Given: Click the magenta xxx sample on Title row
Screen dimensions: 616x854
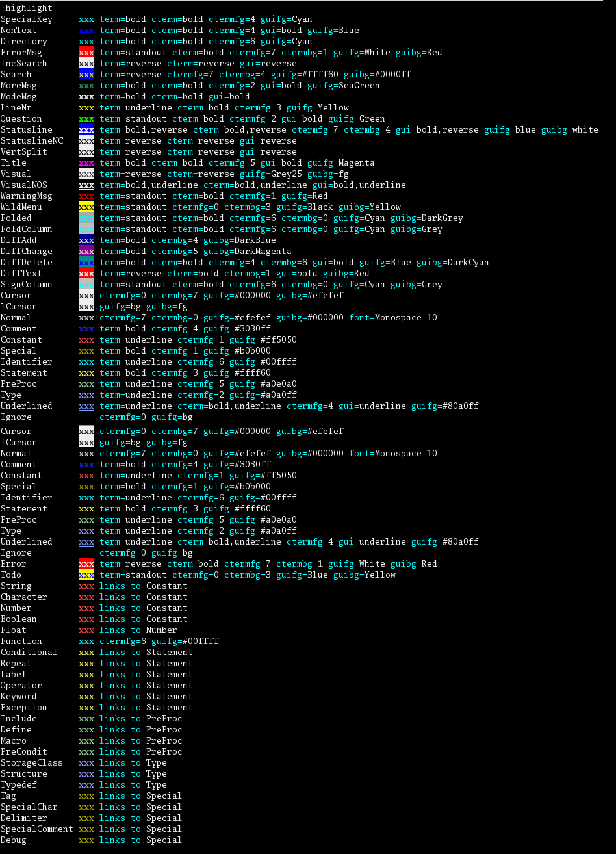Looking at the screenshot, I should 86,163.
